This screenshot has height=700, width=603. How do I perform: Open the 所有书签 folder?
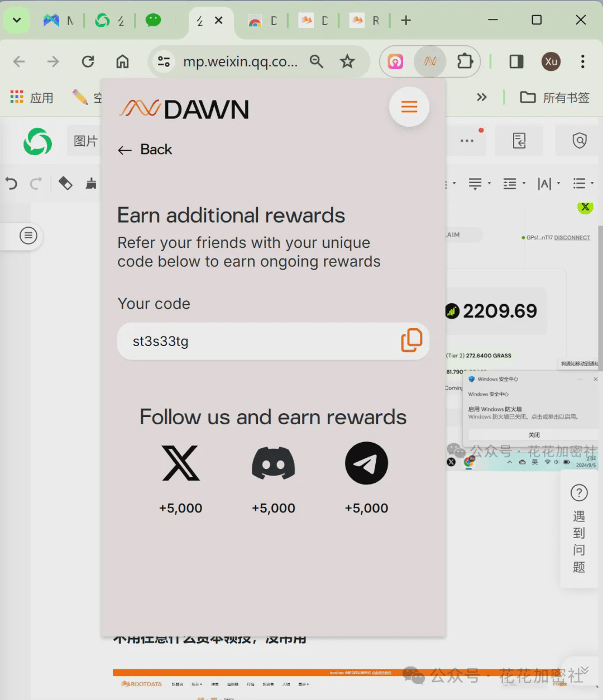click(x=555, y=98)
